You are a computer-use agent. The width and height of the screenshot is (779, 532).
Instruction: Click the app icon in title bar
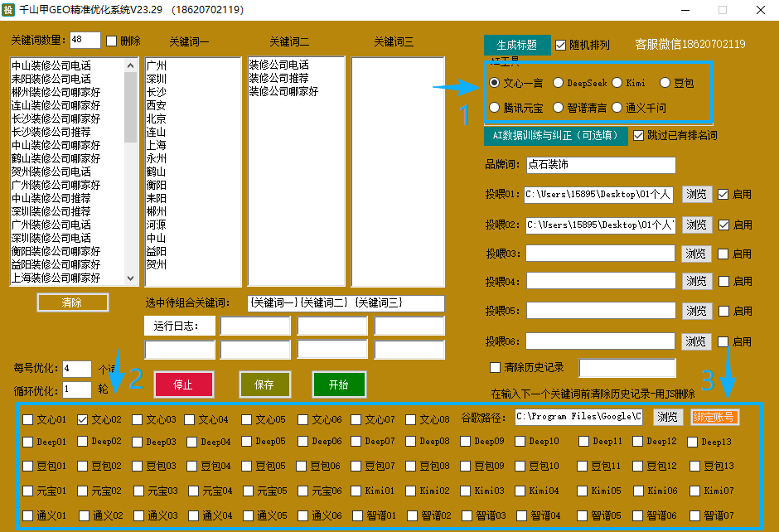9,10
